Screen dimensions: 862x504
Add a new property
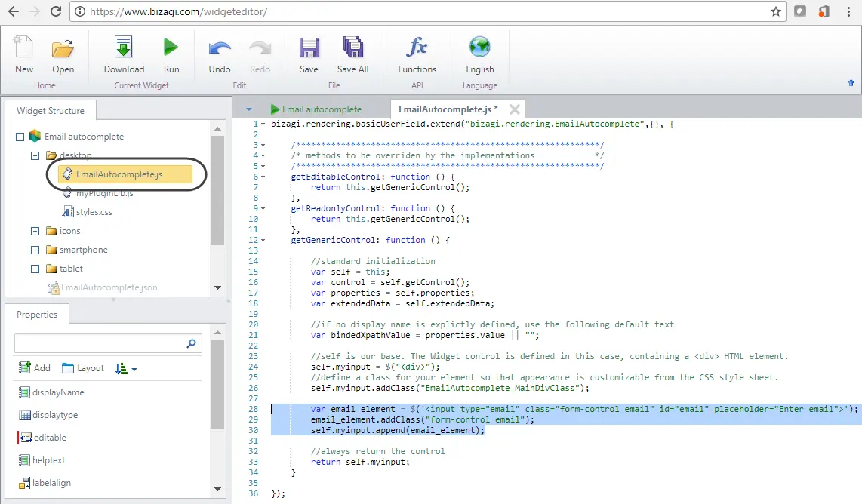coord(35,367)
